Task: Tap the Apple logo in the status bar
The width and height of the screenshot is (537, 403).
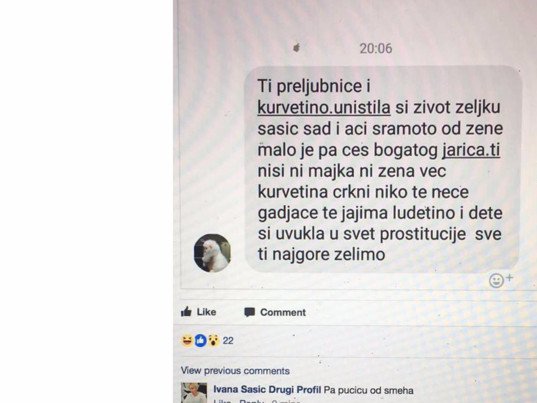Action: click(x=297, y=48)
